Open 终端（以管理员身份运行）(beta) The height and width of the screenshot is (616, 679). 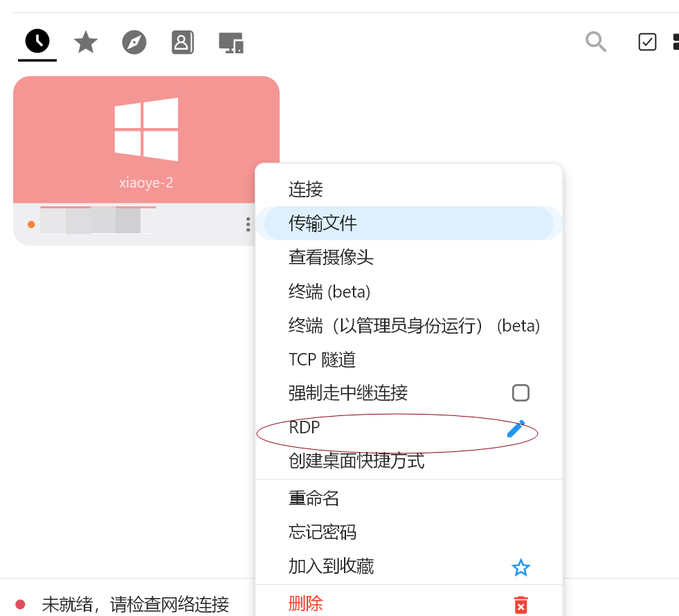(409, 325)
